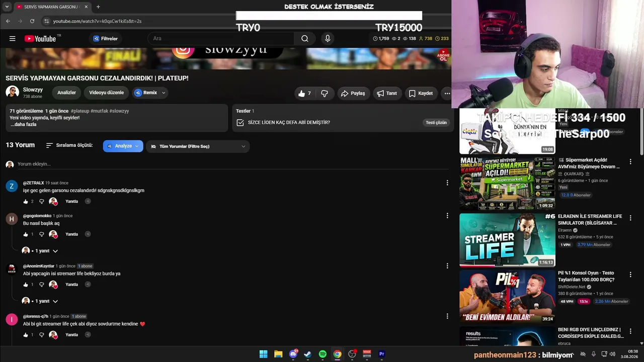
Task: Click the Chrome address bar URL
Action: coord(97,21)
